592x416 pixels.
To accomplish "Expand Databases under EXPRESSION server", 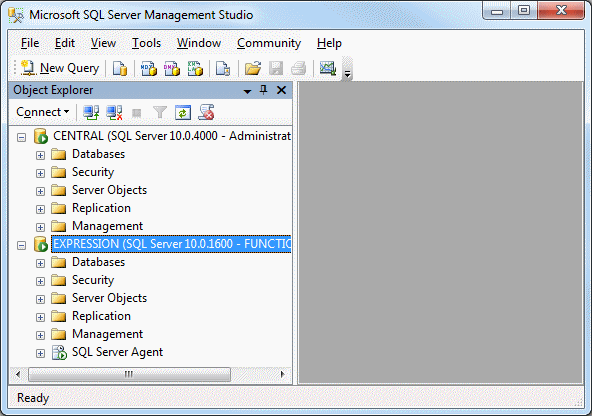I will coord(40,263).
